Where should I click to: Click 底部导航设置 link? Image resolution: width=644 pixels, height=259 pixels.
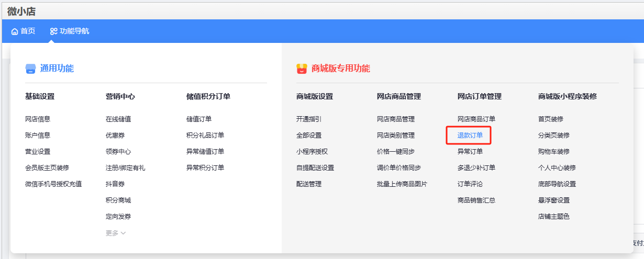pos(557,184)
